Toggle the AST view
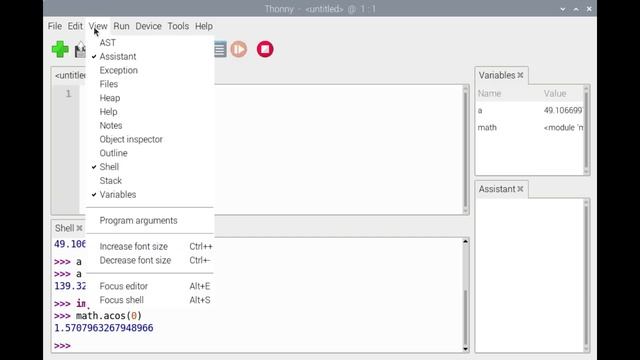 click(108, 42)
